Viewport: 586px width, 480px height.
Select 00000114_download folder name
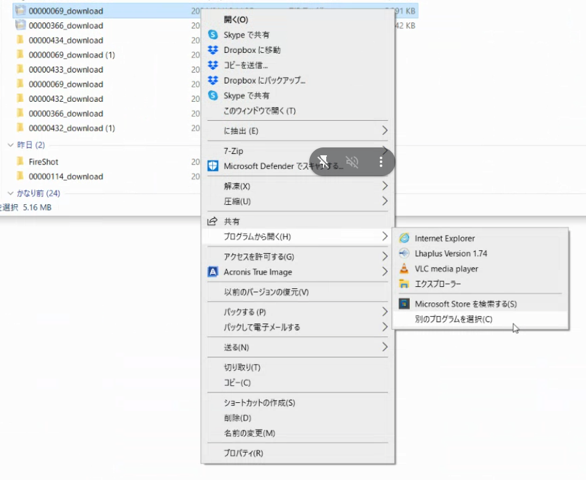point(66,176)
